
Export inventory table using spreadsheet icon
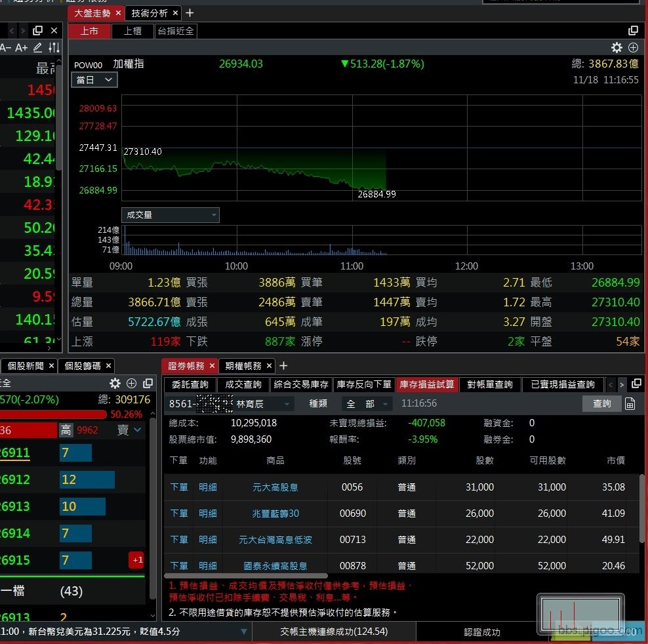[630, 404]
